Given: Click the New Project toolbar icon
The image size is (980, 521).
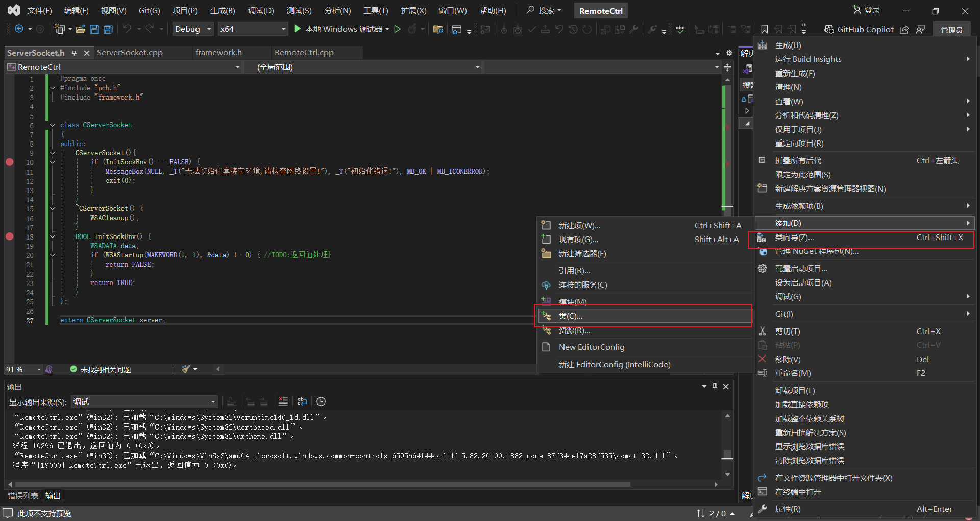Looking at the screenshot, I should 60,29.
